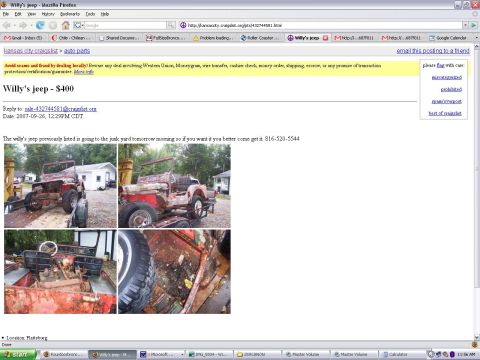Click the page vertical scrollbar

[x=477, y=167]
